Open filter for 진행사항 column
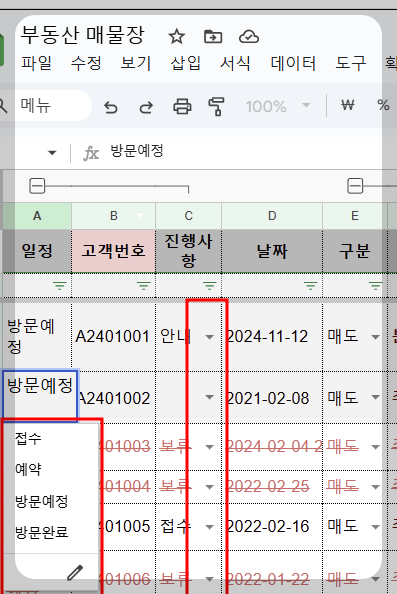 coord(209,285)
